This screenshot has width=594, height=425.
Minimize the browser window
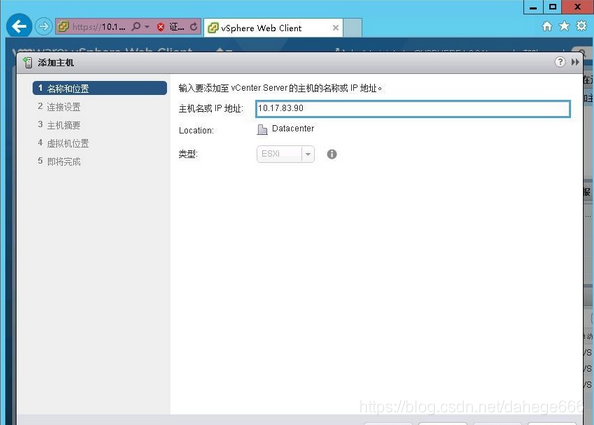[533, 7]
